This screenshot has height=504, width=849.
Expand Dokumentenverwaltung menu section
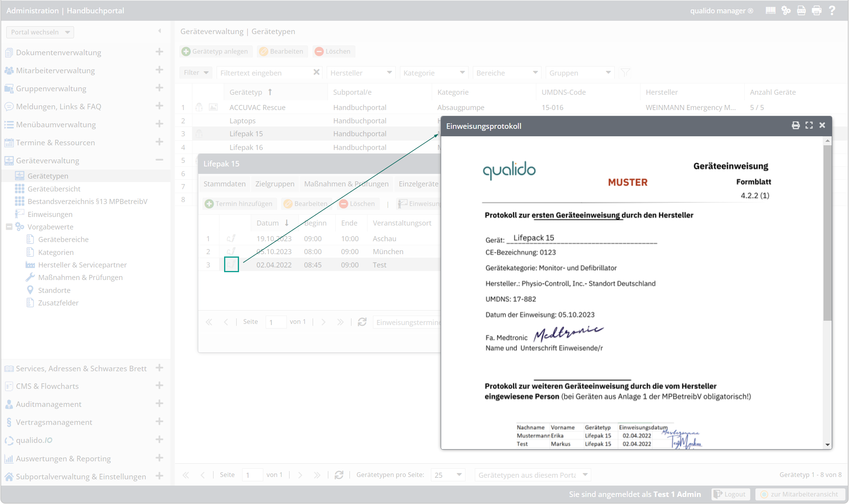(x=159, y=52)
